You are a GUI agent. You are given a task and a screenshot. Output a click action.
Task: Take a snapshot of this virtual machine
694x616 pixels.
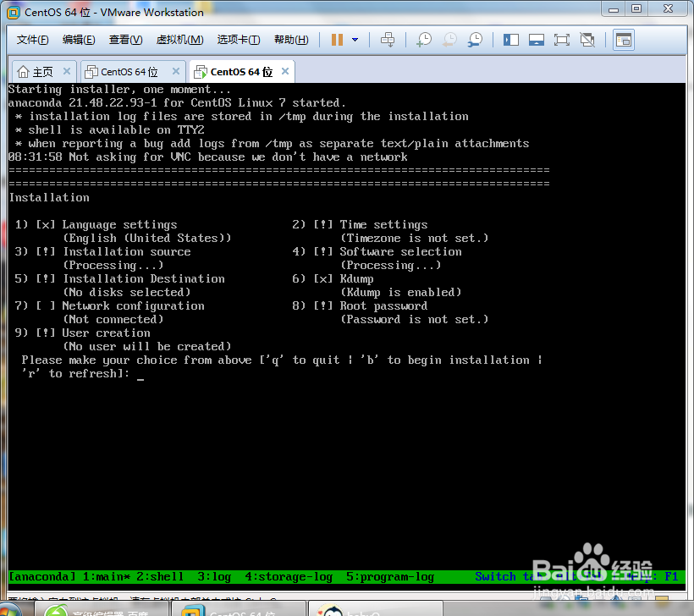coord(423,40)
